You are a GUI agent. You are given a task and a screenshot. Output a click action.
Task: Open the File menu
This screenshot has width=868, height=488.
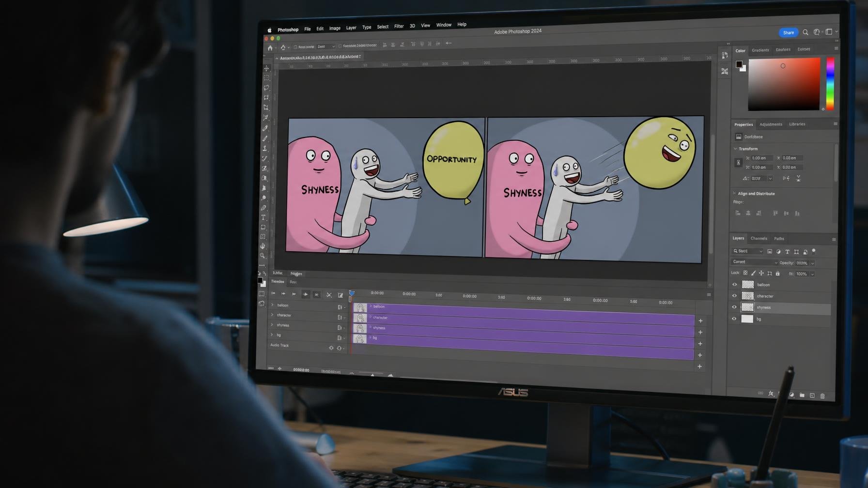pos(307,29)
